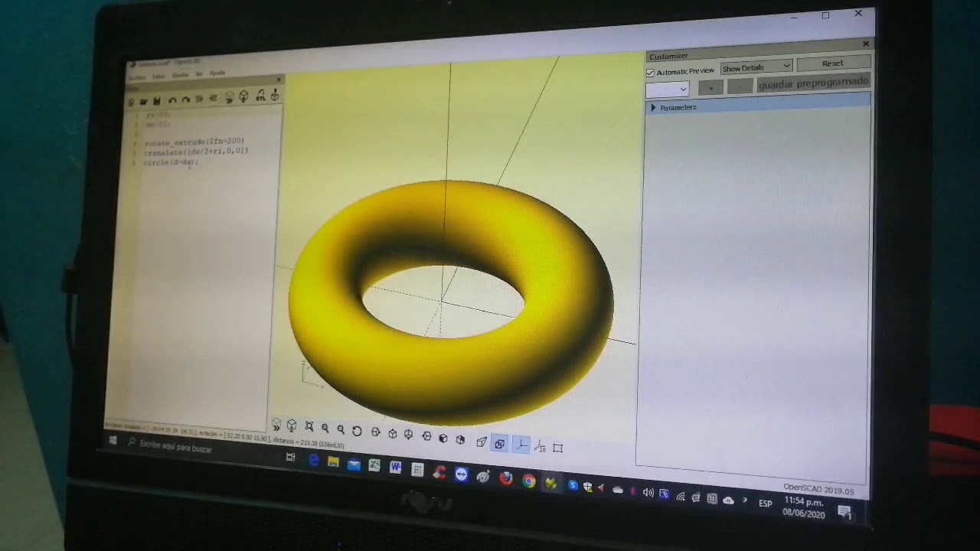Image resolution: width=980 pixels, height=551 pixels.
Task: Open Firefox from the taskbar
Action: tap(505, 478)
